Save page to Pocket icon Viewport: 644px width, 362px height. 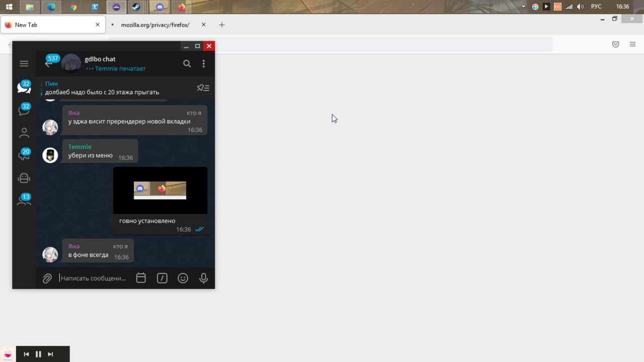(615, 44)
